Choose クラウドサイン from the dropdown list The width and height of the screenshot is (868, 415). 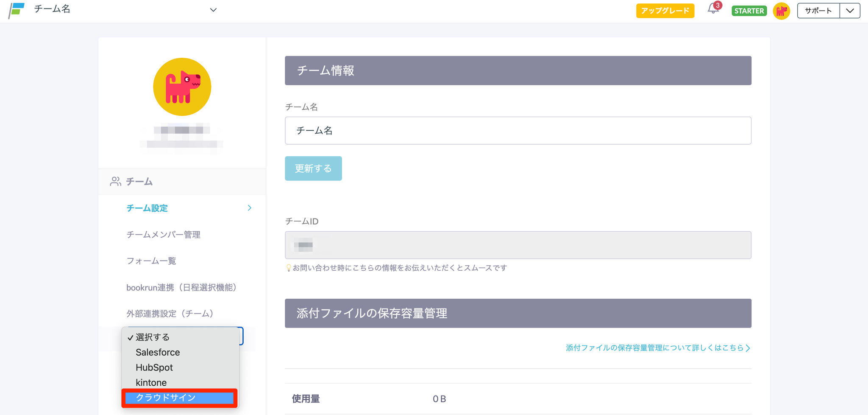click(179, 398)
